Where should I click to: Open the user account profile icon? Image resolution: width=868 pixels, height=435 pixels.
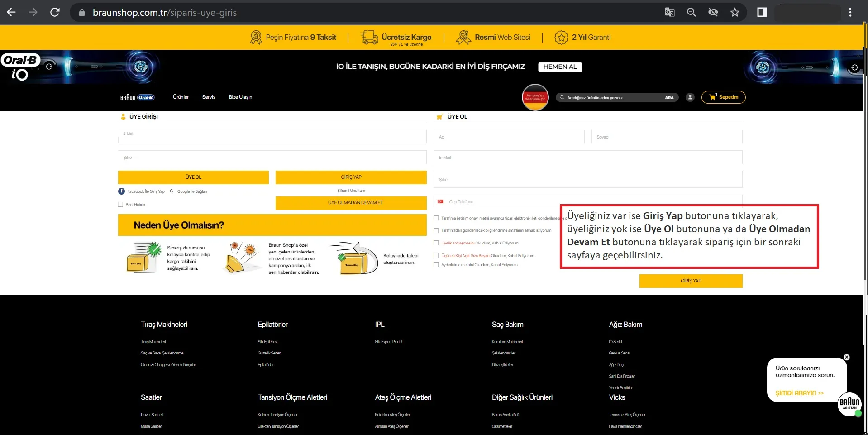click(690, 97)
